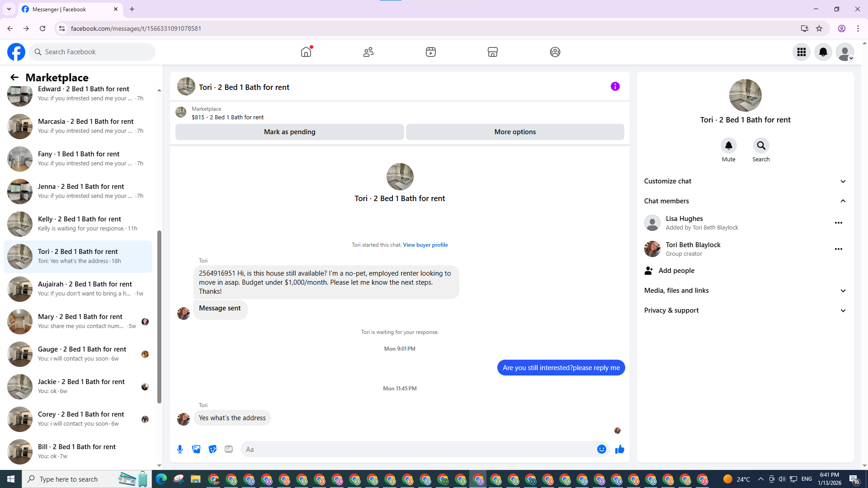The image size is (868, 488).
Task: Open the sticker picker icon
Action: point(212,449)
